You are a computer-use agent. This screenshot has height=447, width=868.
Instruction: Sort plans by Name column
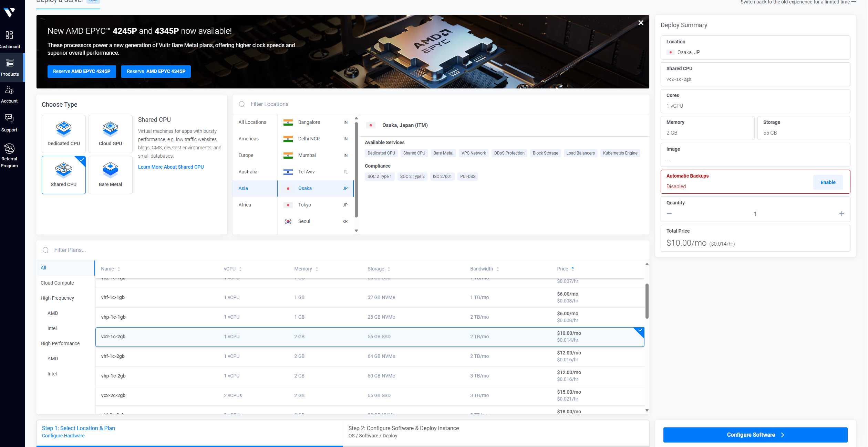click(x=111, y=269)
